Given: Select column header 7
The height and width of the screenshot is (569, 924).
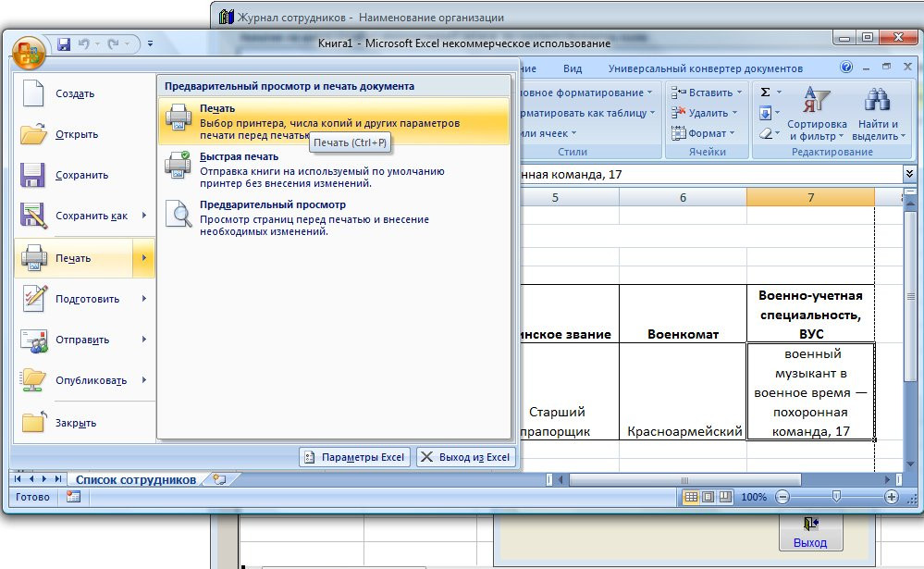Looking at the screenshot, I should click(811, 197).
